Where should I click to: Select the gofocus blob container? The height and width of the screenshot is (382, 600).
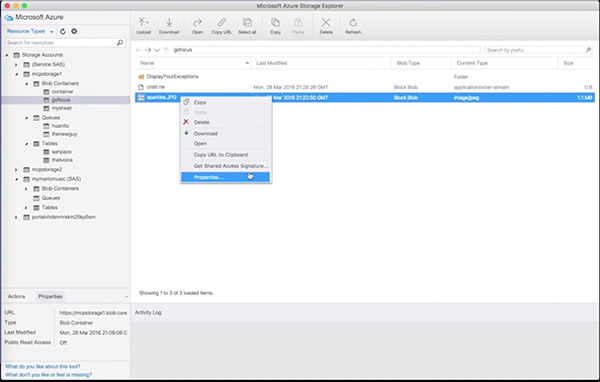(x=61, y=100)
